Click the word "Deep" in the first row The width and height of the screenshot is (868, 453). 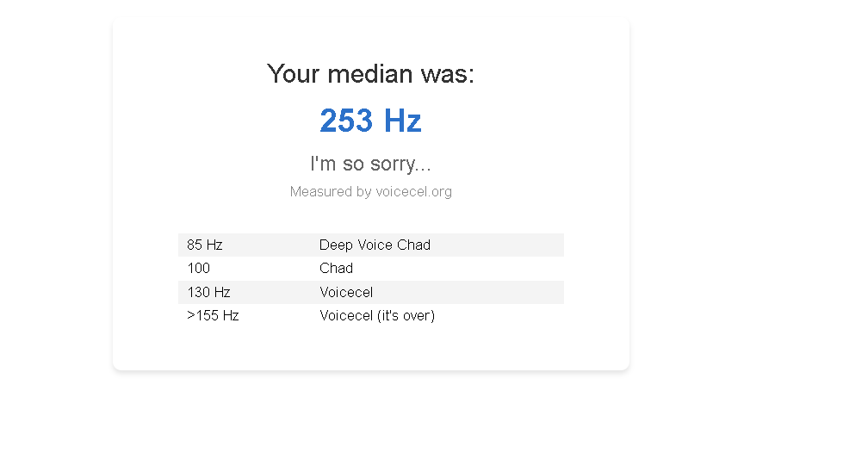click(336, 245)
